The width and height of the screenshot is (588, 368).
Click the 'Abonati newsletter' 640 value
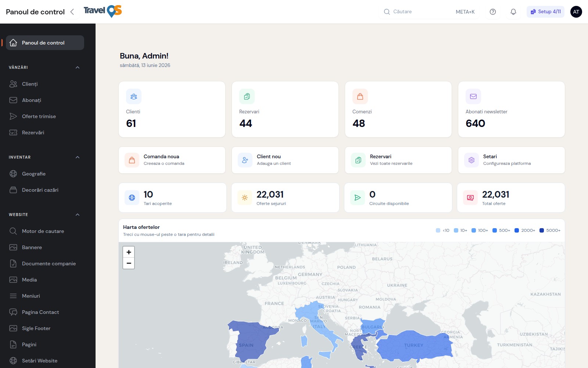476,123
